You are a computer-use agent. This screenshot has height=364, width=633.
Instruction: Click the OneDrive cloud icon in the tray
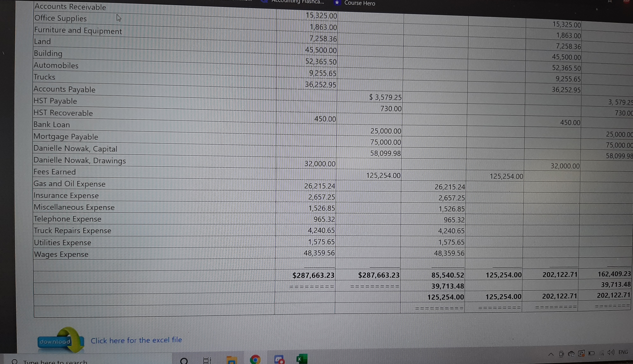[571, 354]
